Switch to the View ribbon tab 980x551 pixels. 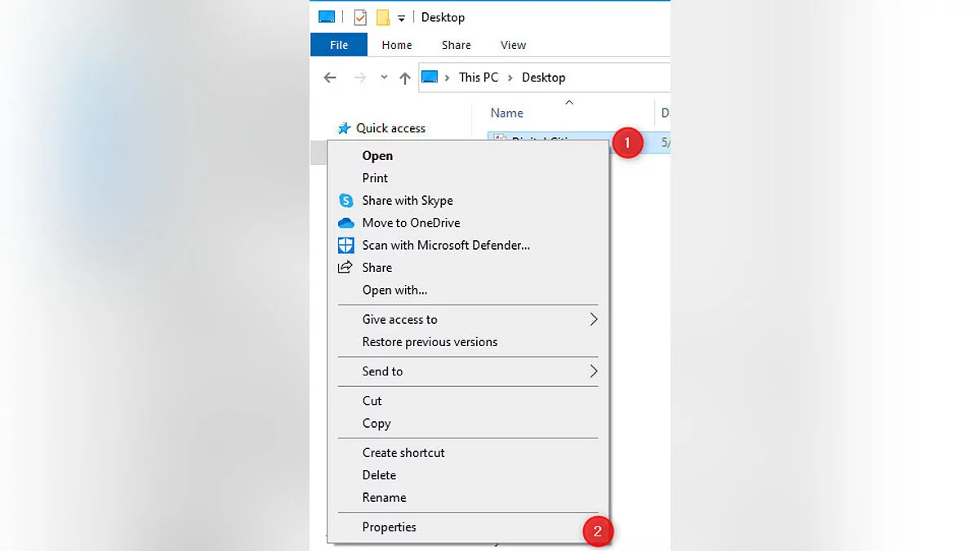tap(513, 45)
